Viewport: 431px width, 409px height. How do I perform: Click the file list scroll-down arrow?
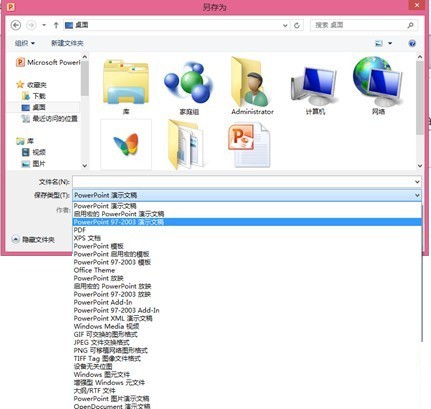pyautogui.click(x=420, y=166)
